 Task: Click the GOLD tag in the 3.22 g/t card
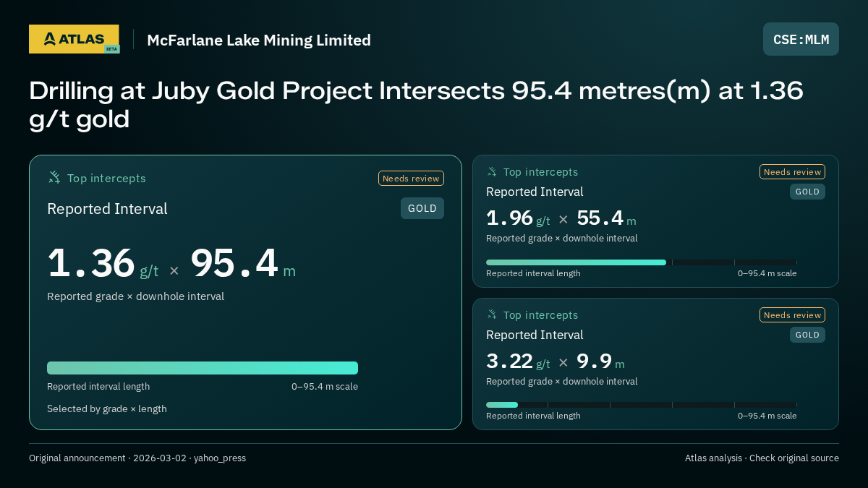(807, 335)
